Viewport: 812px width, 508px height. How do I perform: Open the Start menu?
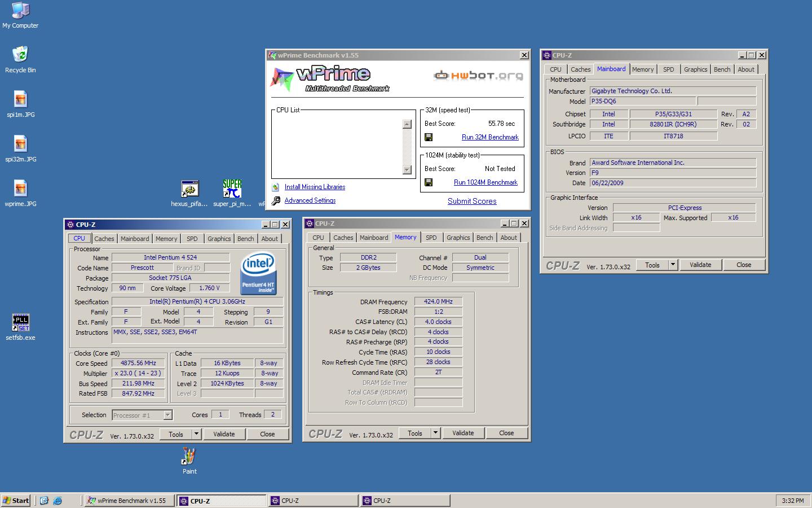click(x=16, y=501)
